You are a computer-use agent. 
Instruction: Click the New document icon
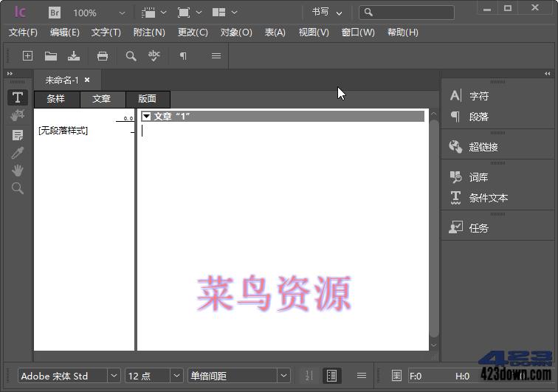point(27,56)
